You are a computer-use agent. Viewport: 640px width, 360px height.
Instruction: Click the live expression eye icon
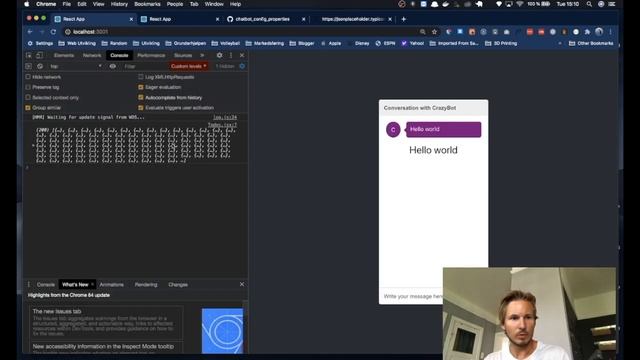pos(113,66)
